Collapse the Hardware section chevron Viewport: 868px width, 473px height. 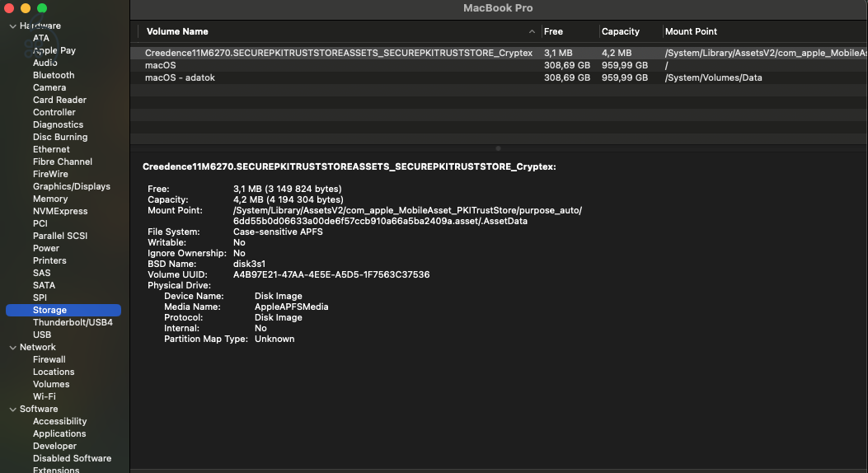[x=12, y=26]
